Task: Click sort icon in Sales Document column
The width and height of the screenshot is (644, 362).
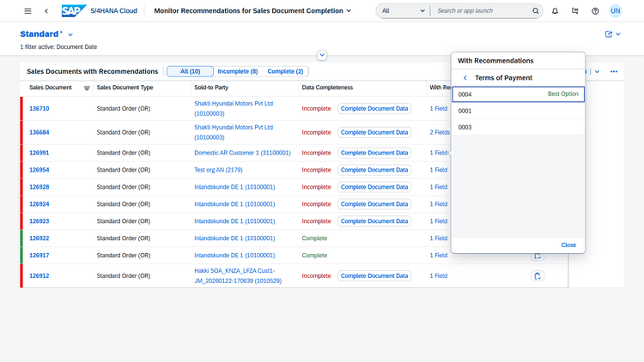Action: (x=87, y=87)
